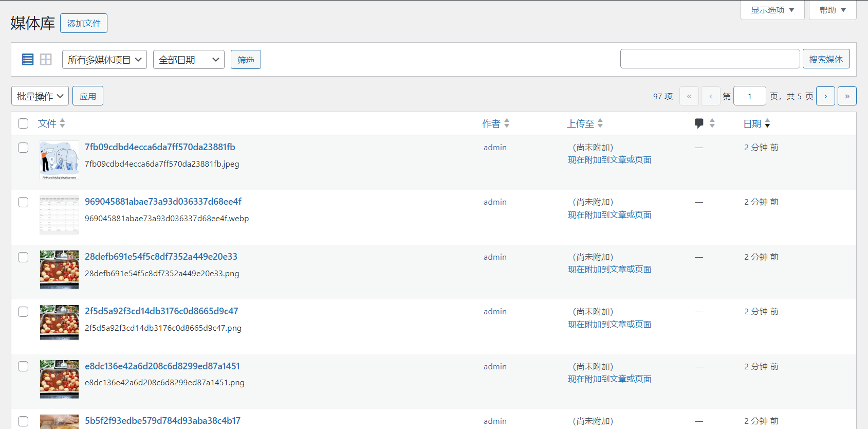Switch to grid view icon
Image resolution: width=868 pixels, height=429 pixels.
pos(46,60)
